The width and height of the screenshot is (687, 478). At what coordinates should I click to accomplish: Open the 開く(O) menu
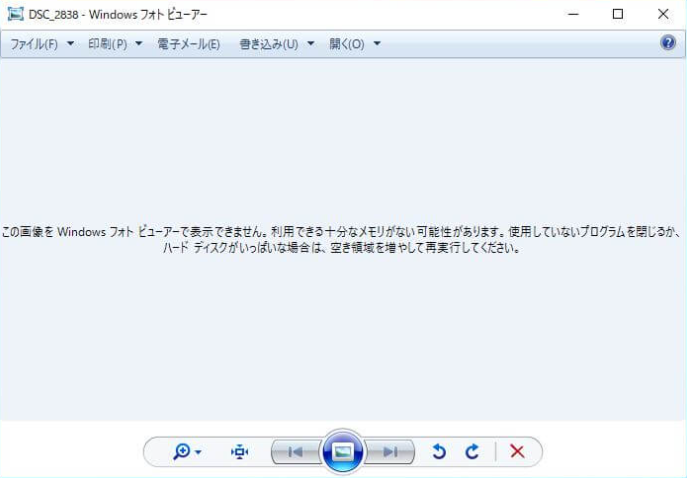(x=347, y=44)
